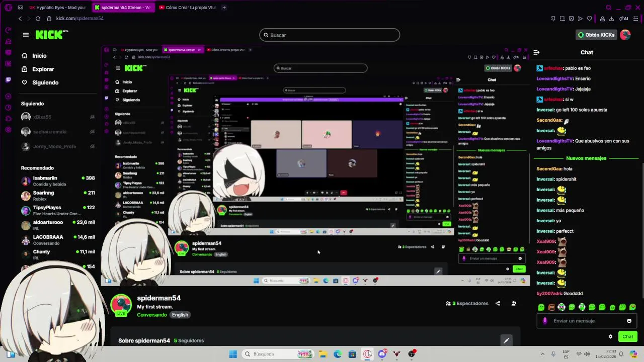Click Nuevos mensajes divider in chat
The image size is (644, 362).
(586, 158)
